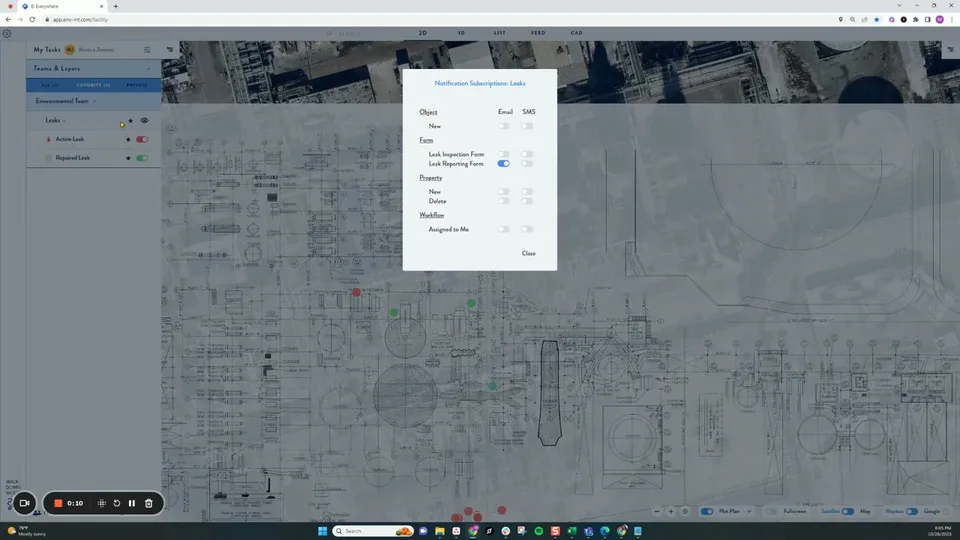Collapse the Teams & Layers panel
Viewport: 960px width, 540px height.
click(148, 69)
